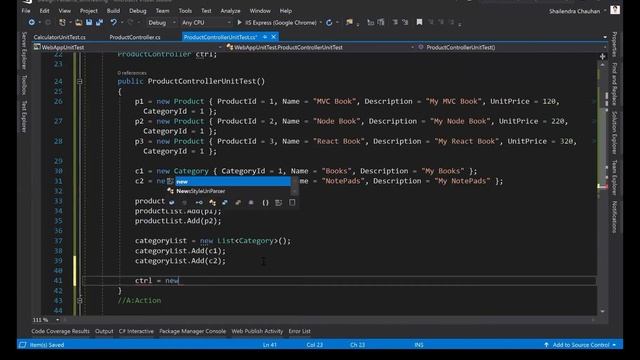This screenshot has height=360, width=640.
Task: Open the Test Explorer side panel
Action: click(x=24, y=116)
